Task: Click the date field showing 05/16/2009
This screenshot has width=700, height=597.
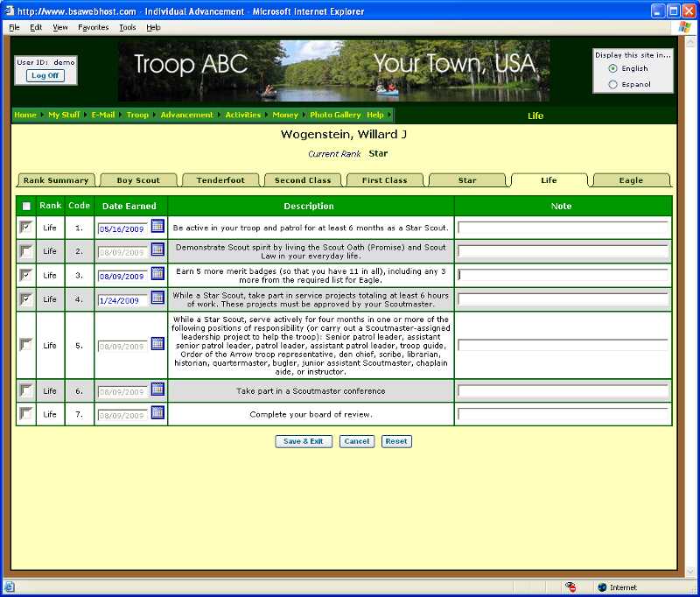Action: point(122,229)
